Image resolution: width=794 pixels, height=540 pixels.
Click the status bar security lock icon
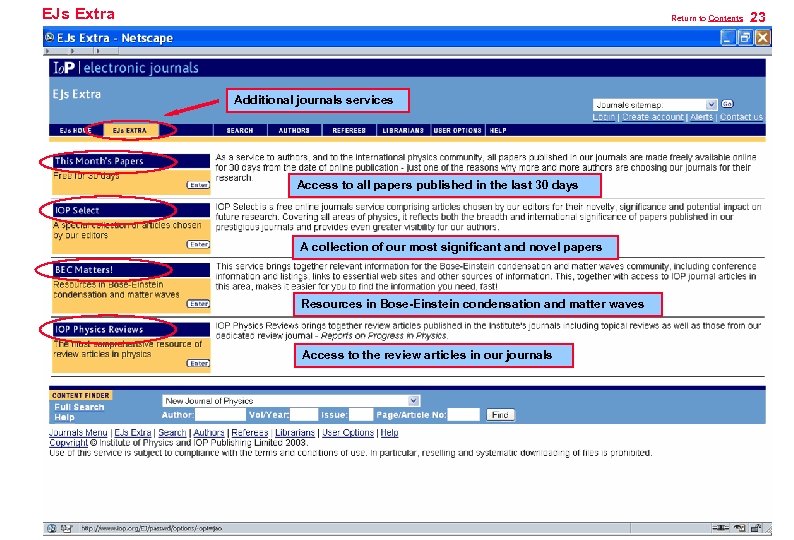[756, 528]
